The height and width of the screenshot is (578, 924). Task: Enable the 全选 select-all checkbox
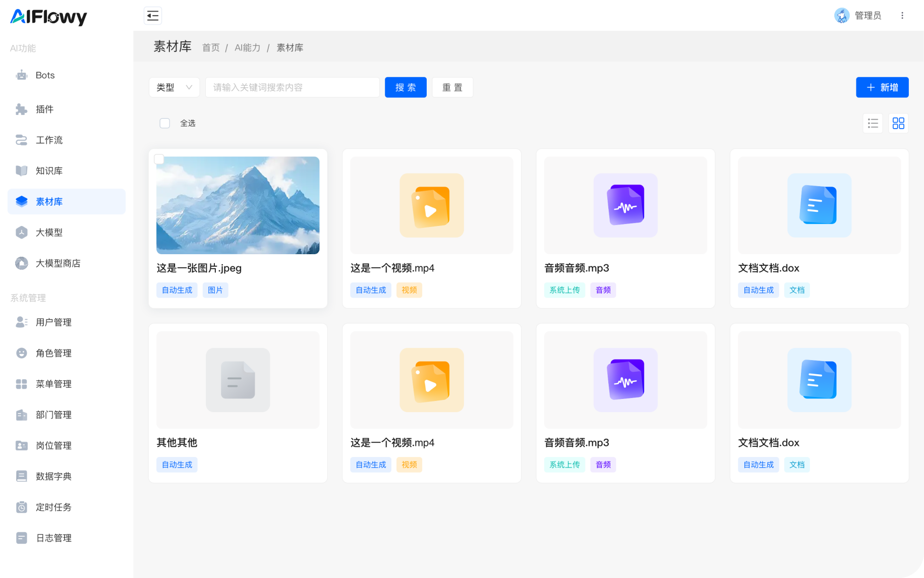164,123
